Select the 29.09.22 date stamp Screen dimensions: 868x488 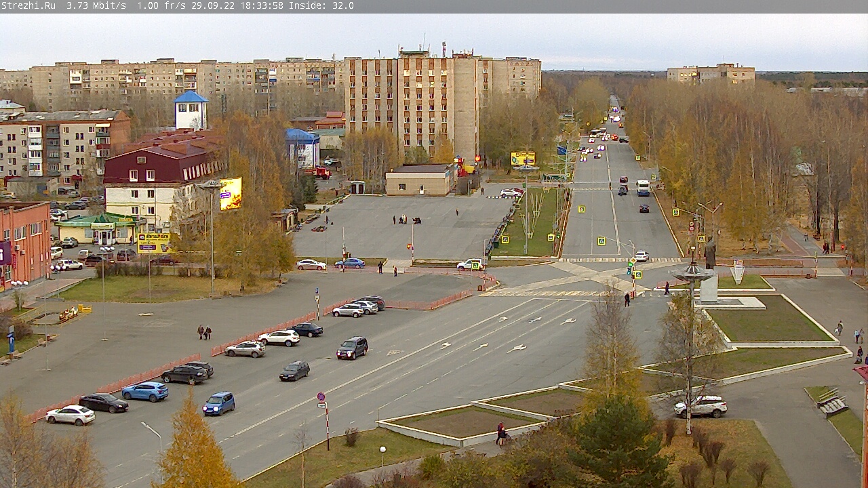click(x=213, y=5)
